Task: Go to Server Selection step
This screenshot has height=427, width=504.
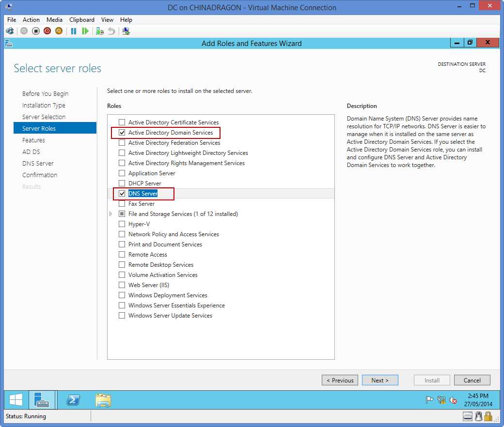Action: [44, 117]
